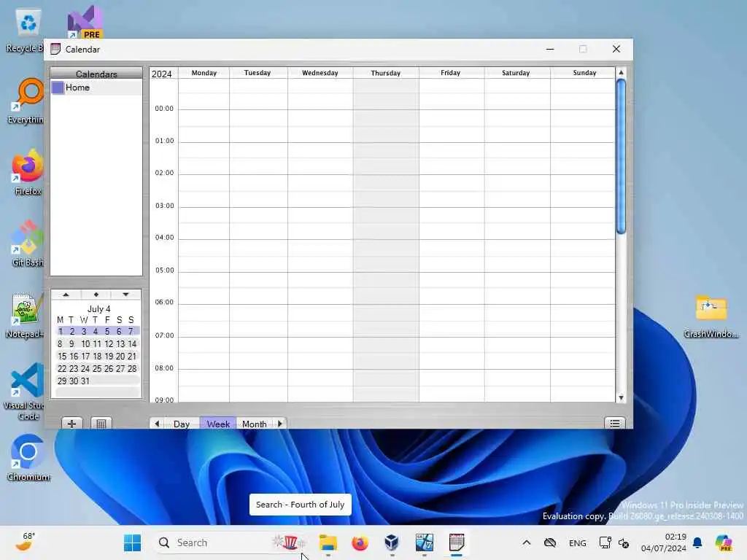This screenshot has height=560, width=747.
Task: Click the July 4 month title
Action: (98, 308)
